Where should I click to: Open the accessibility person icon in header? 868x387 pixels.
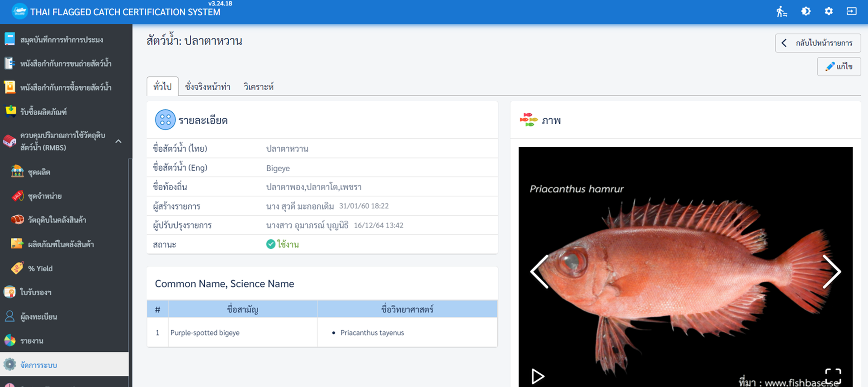[782, 11]
